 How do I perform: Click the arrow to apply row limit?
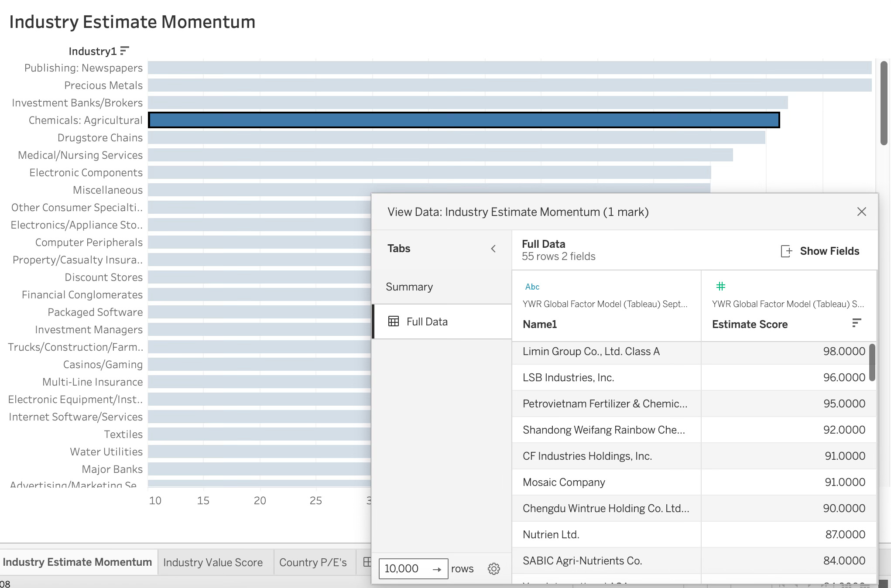437,569
